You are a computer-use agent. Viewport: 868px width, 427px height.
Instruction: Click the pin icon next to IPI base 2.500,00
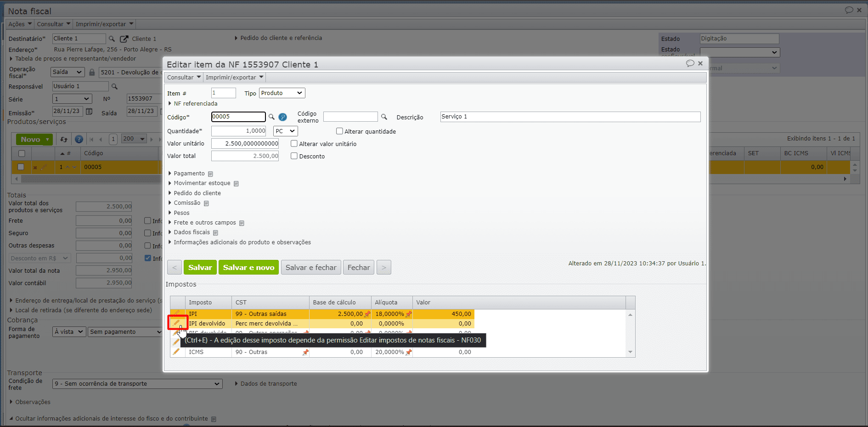pos(367,314)
